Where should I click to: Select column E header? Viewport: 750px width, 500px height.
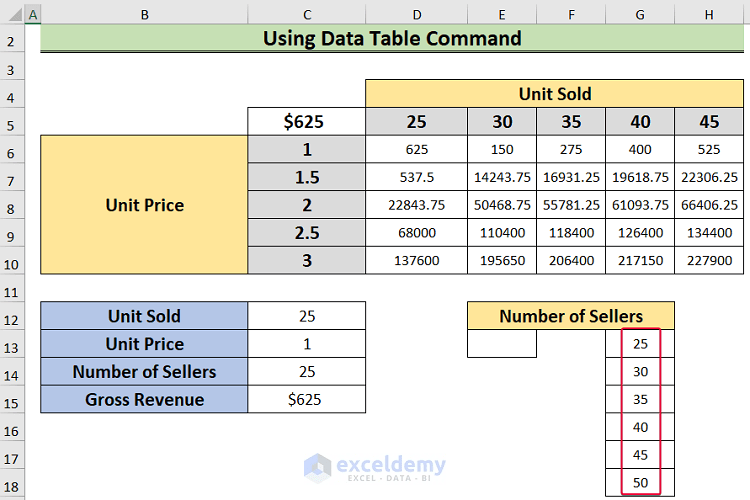click(x=502, y=15)
